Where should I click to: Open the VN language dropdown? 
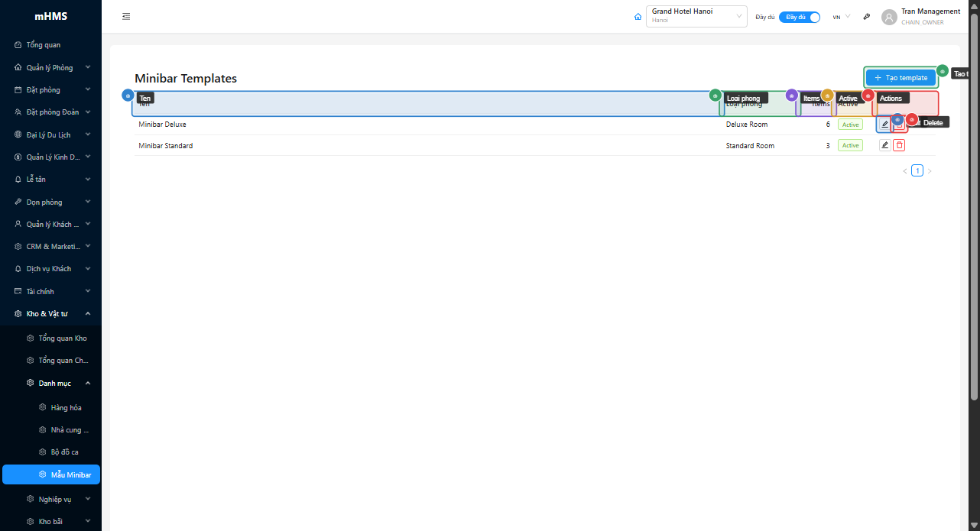(841, 17)
